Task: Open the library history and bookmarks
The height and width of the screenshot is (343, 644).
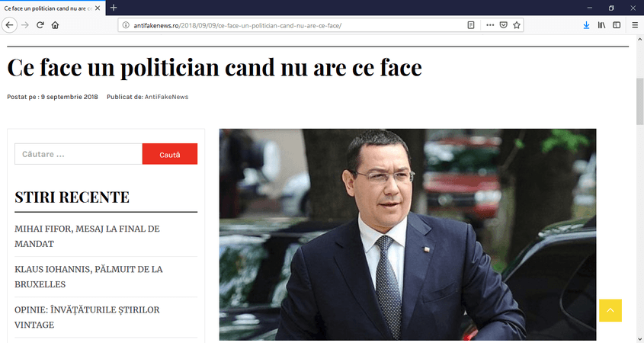Action: (601, 25)
